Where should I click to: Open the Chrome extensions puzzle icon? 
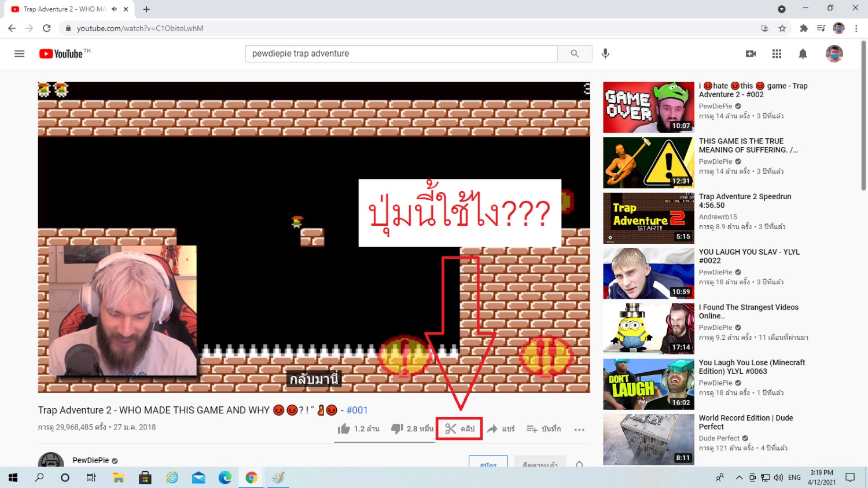(803, 28)
